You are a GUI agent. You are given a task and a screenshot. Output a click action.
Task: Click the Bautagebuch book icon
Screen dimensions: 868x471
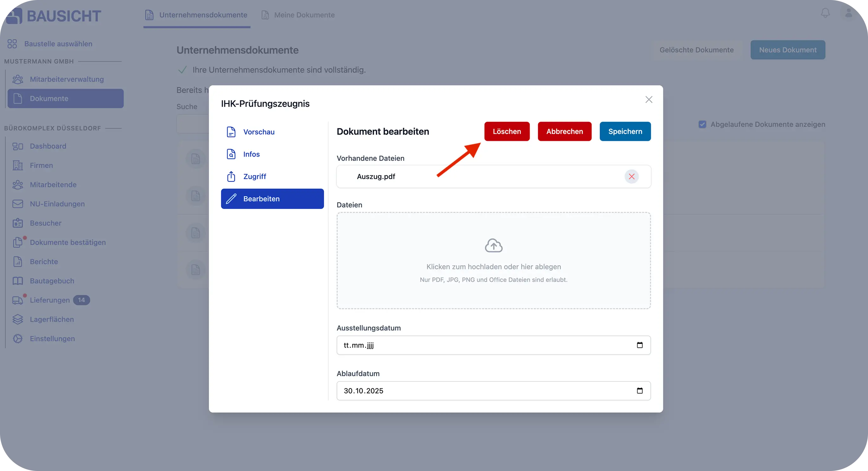coord(18,280)
